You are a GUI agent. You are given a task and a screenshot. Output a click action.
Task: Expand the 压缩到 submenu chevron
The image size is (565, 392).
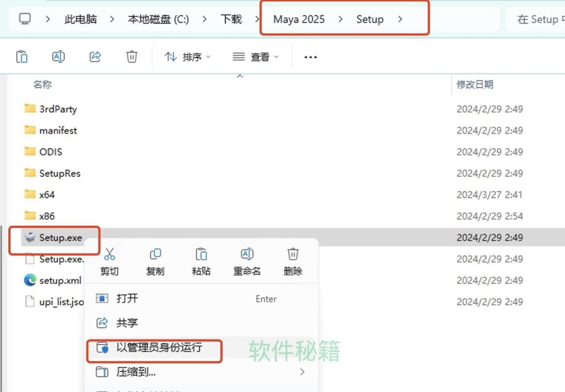coord(302,372)
